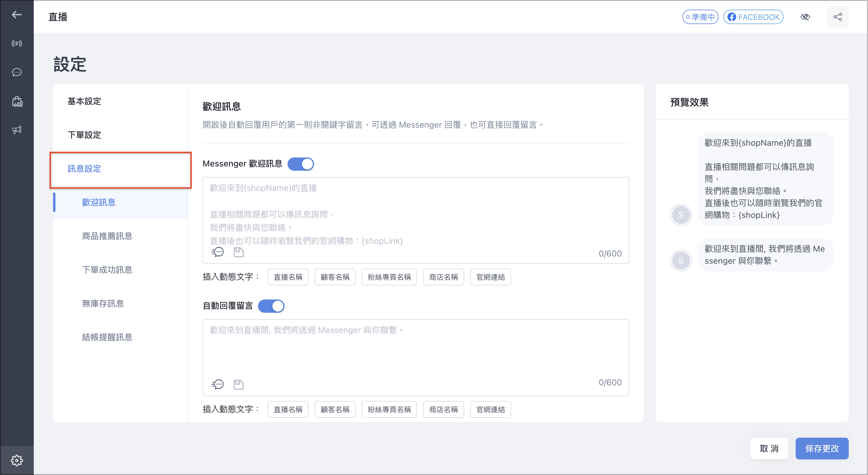Click the share icon in header

[x=838, y=17]
